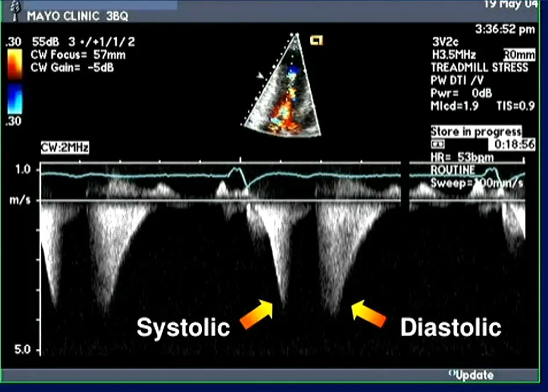Click the TREADMILL STRESS protocol label
Image resolution: width=548 pixels, height=392 pixels.
pos(479,67)
